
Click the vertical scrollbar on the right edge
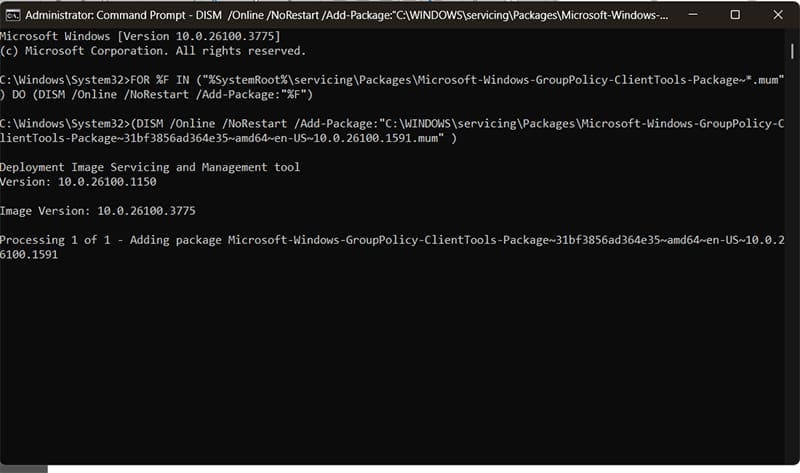[x=793, y=250]
